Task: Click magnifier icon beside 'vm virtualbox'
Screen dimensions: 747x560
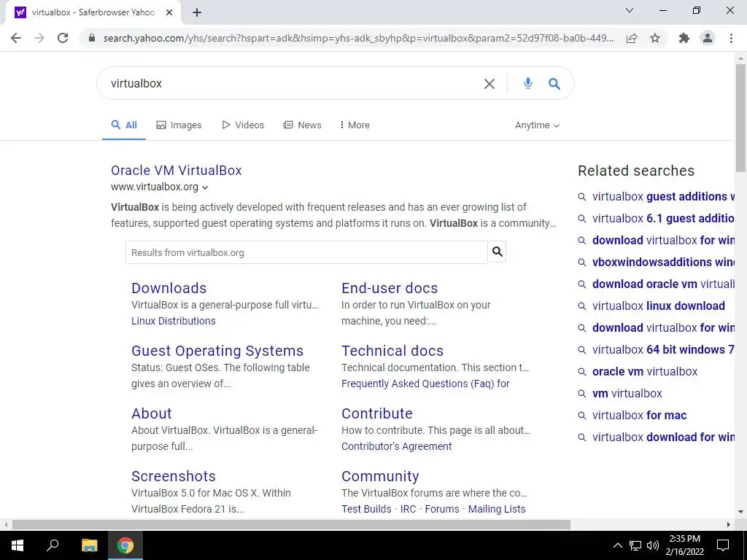Action: (581, 394)
